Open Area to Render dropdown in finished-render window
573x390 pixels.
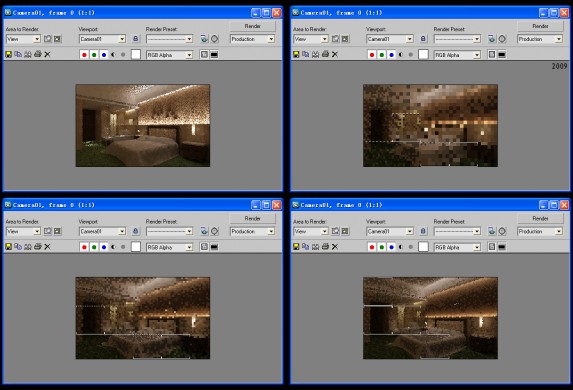(23, 39)
